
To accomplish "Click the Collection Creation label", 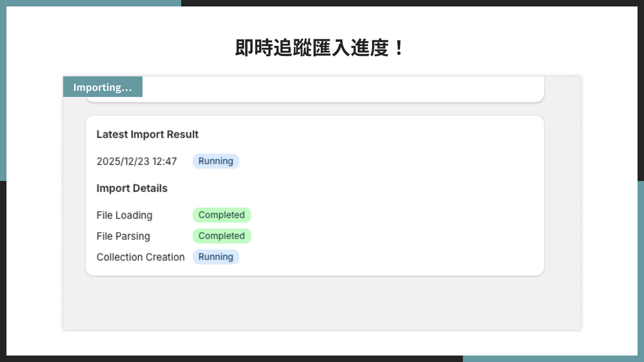I will pyautogui.click(x=141, y=257).
